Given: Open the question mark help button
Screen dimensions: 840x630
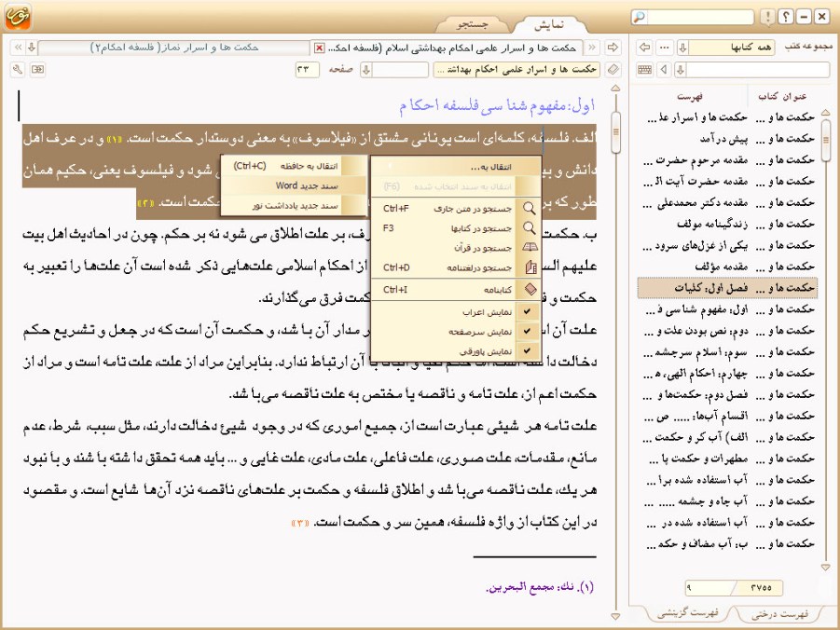Looking at the screenshot, I should coord(785,17).
